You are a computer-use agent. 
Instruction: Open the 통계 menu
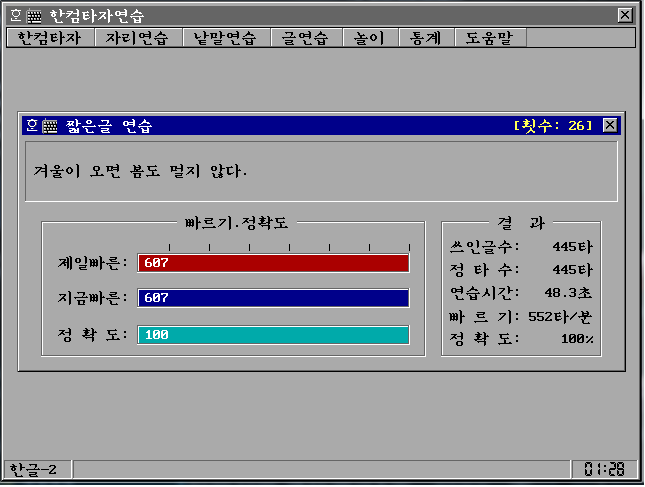point(426,38)
